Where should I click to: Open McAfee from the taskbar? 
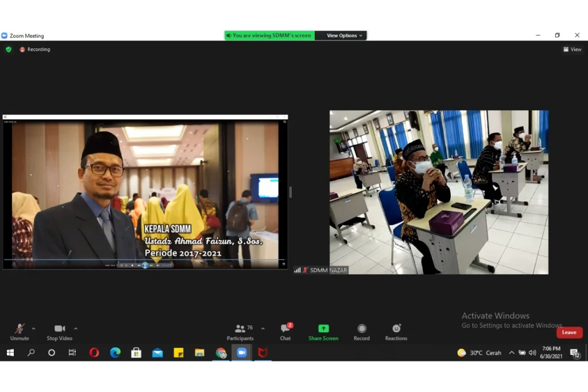click(x=263, y=353)
